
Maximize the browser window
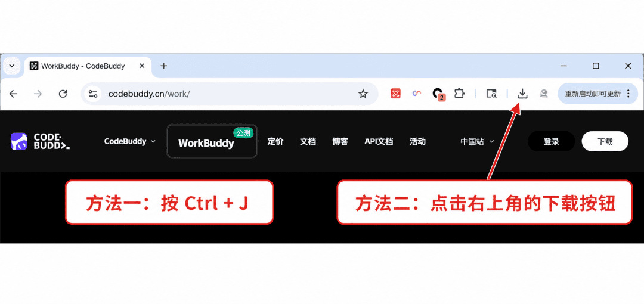[596, 66]
